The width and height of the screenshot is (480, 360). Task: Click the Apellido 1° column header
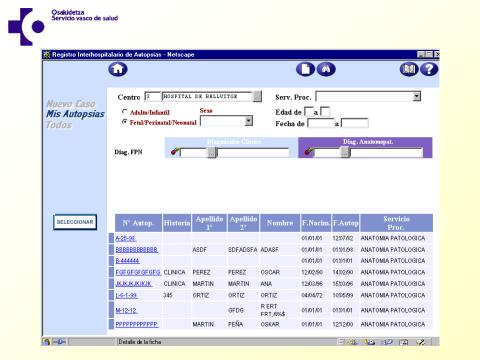click(x=209, y=223)
